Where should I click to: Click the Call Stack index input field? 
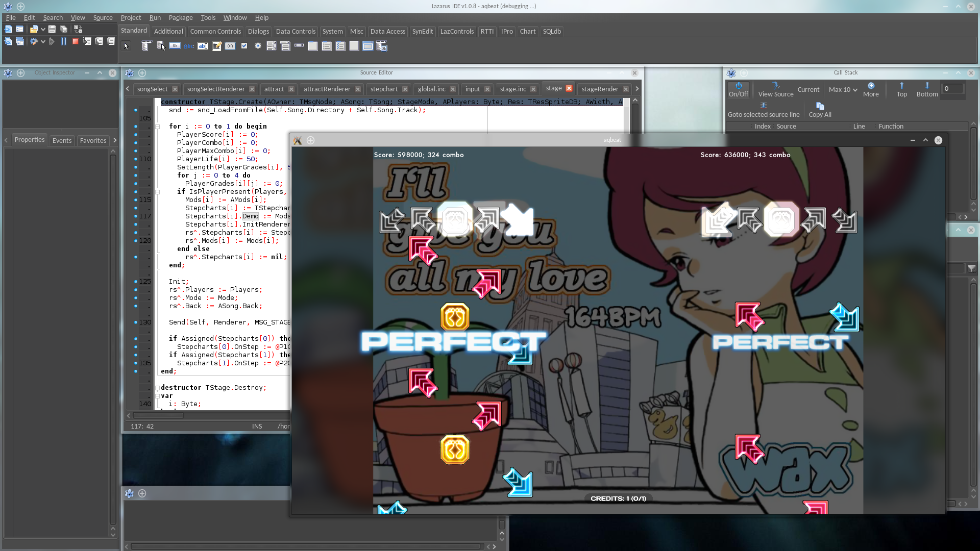952,89
